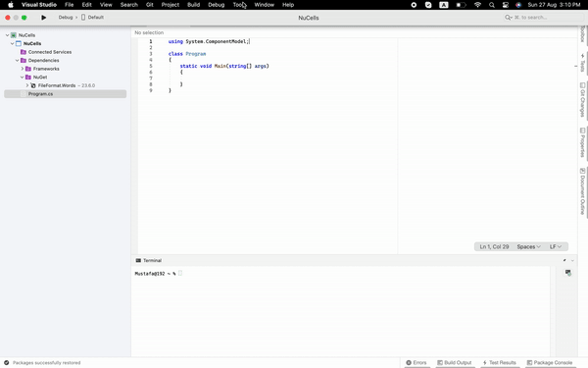Open the Errors pad
Screen dimensions: 588x368
tap(416, 363)
